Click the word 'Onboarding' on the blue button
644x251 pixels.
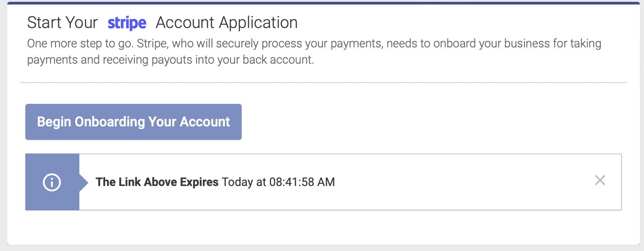[x=110, y=122]
